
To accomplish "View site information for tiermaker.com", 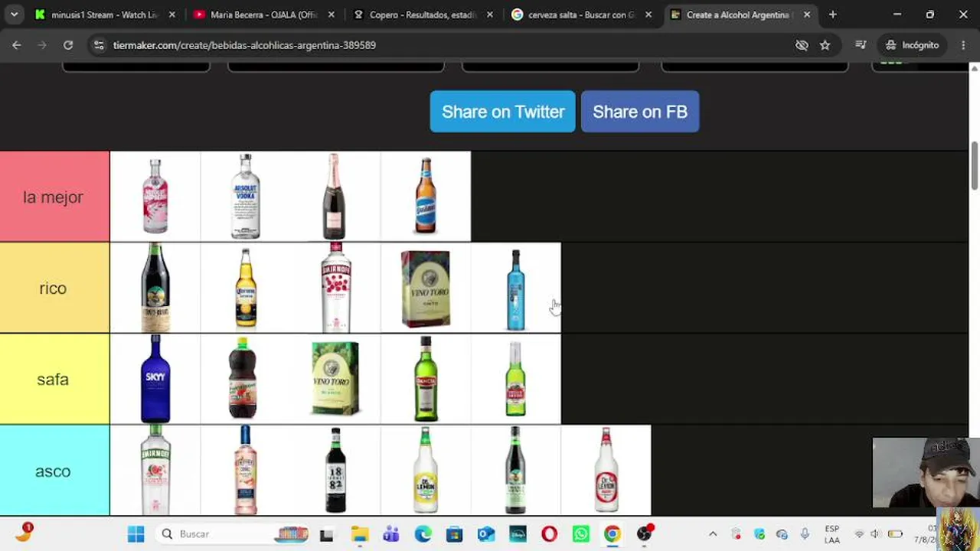I will pos(99,45).
